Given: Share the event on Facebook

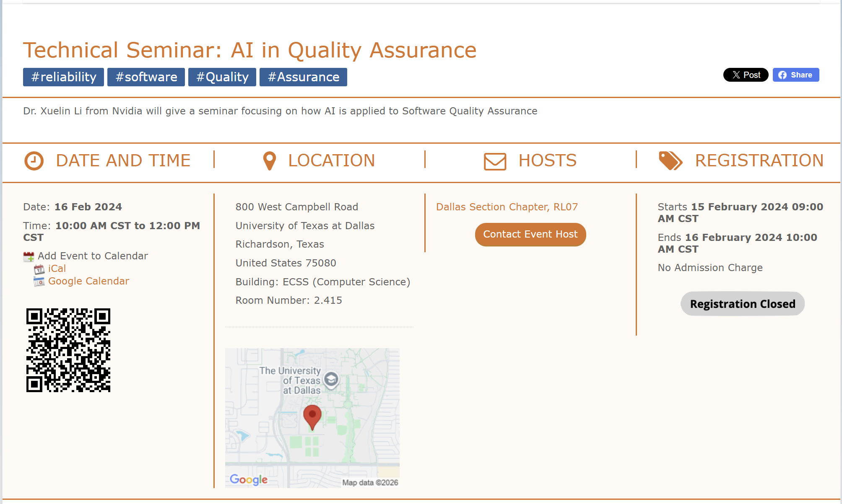Looking at the screenshot, I should [795, 75].
